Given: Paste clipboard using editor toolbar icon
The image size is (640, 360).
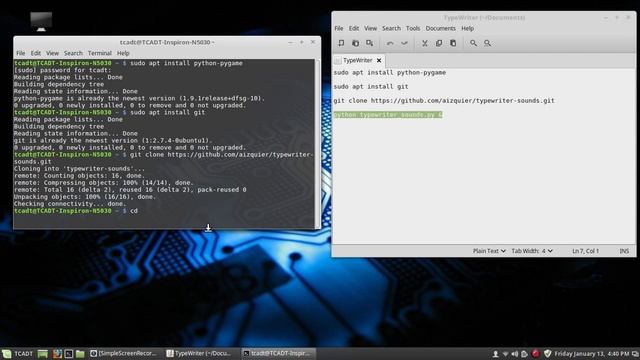Looking at the screenshot, I should pos(453,43).
